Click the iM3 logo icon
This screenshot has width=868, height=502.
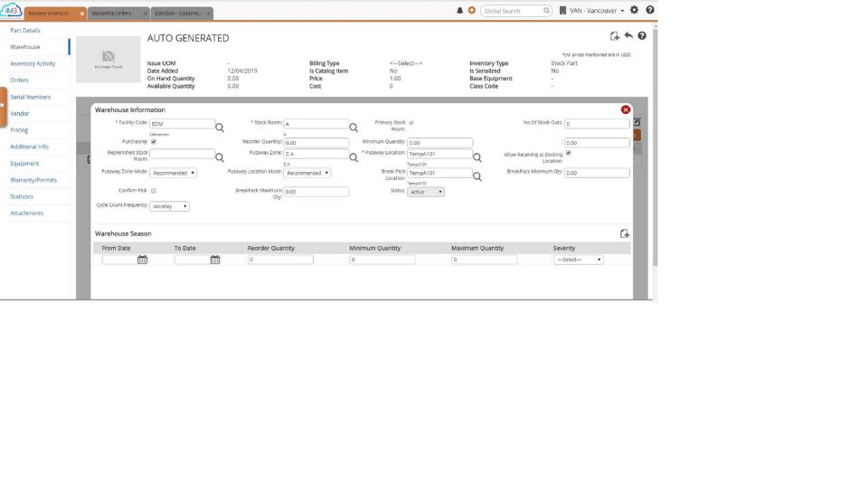coord(11,11)
